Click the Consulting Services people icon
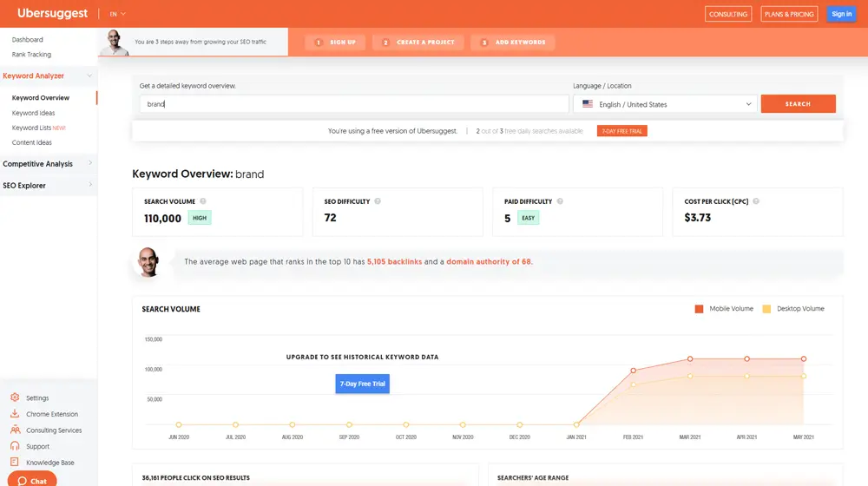Screen dimensions: 868x486 (x=15, y=430)
